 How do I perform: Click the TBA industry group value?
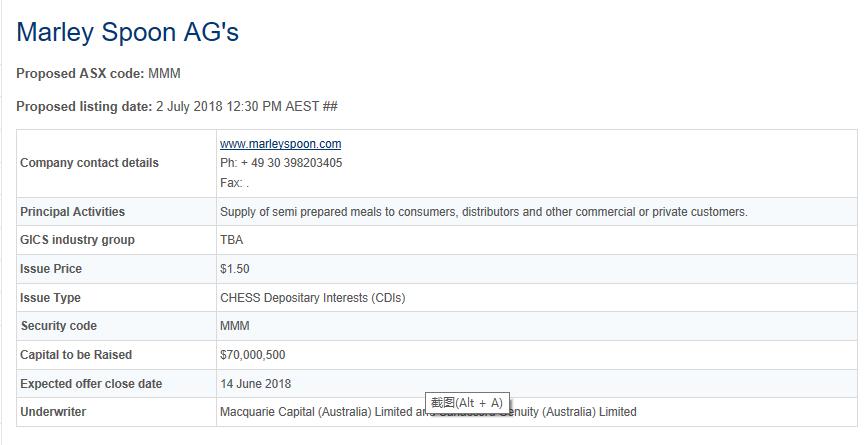point(231,240)
